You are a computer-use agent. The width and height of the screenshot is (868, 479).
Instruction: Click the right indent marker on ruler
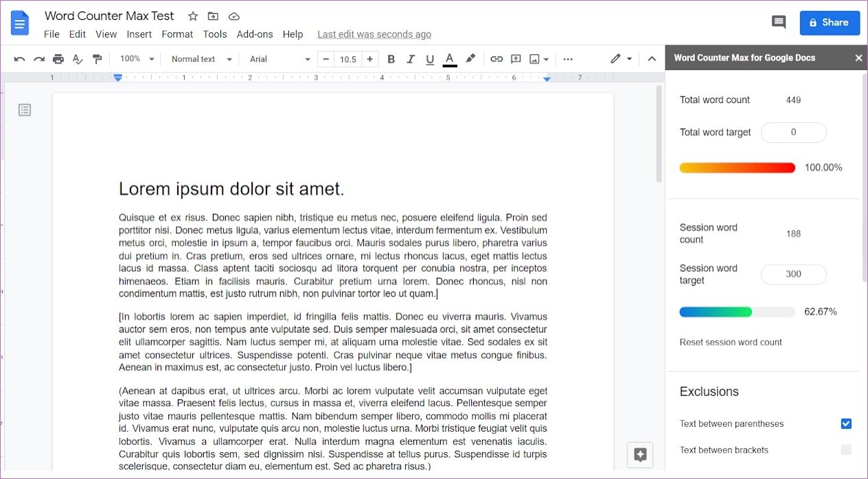[x=547, y=79]
